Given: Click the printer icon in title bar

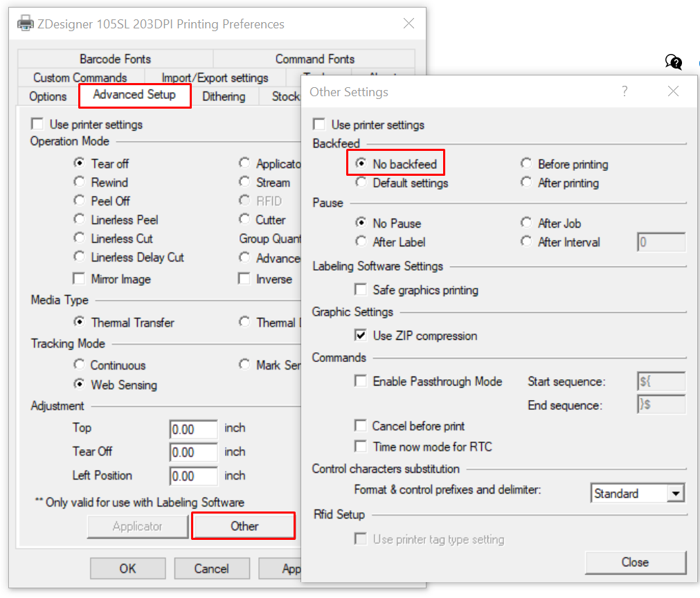Looking at the screenshot, I should pos(25,24).
